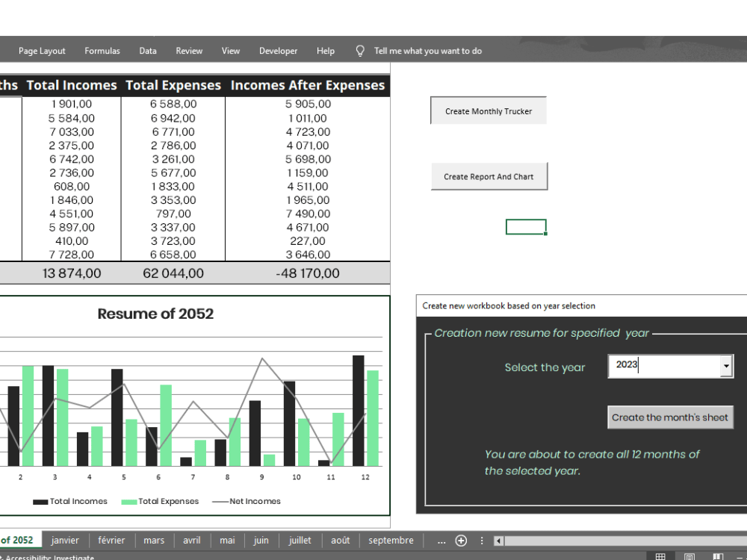
Task: Click the New sheet plus icon
Action: [461, 540]
